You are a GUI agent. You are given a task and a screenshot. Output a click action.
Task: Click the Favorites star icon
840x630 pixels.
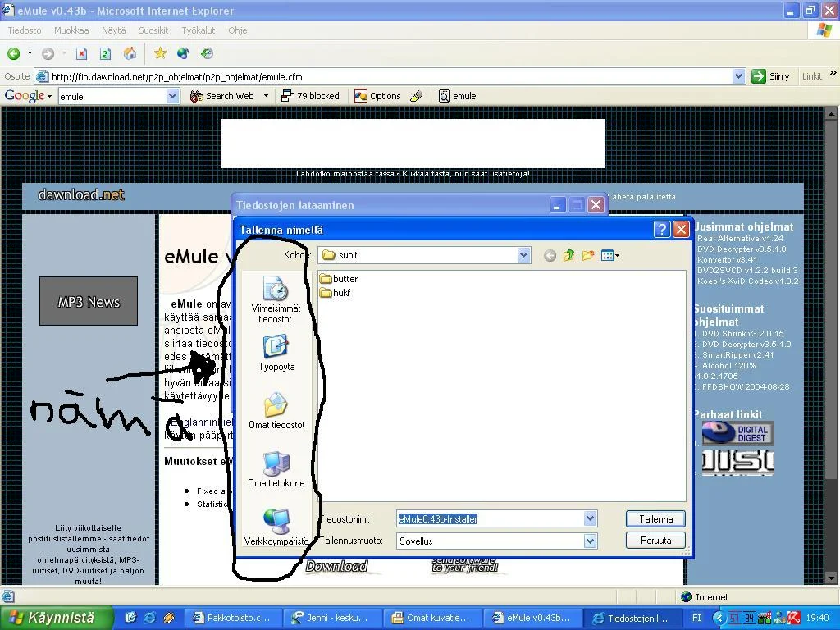(160, 53)
